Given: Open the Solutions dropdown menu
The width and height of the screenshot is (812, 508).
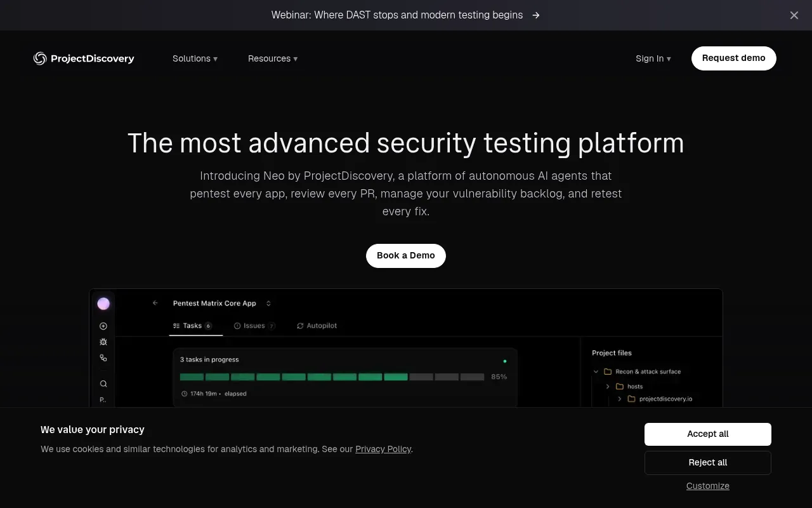Looking at the screenshot, I should (x=195, y=58).
